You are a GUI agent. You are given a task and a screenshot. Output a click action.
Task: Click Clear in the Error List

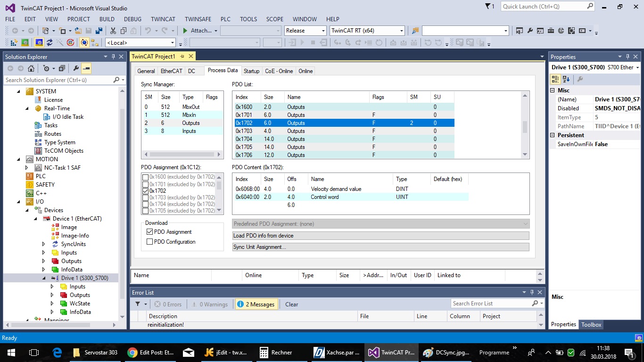291,304
